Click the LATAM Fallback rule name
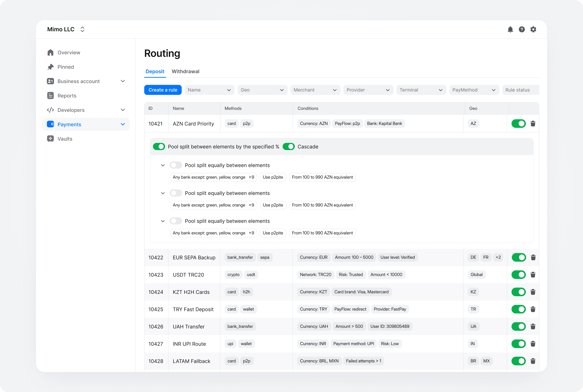 [x=192, y=361]
